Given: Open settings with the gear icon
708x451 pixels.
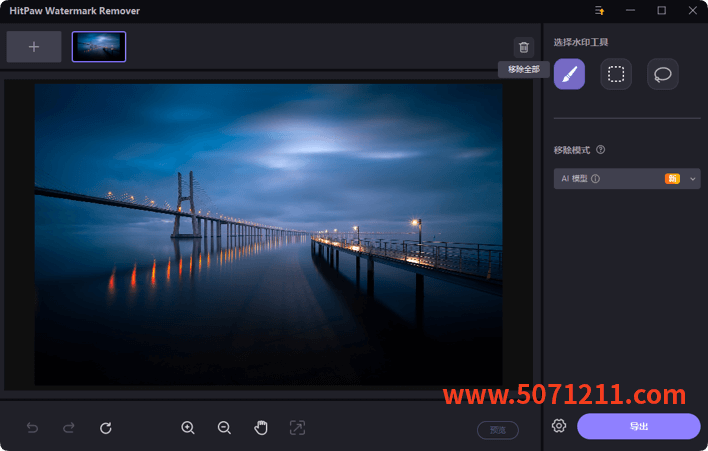Looking at the screenshot, I should coord(559,426).
